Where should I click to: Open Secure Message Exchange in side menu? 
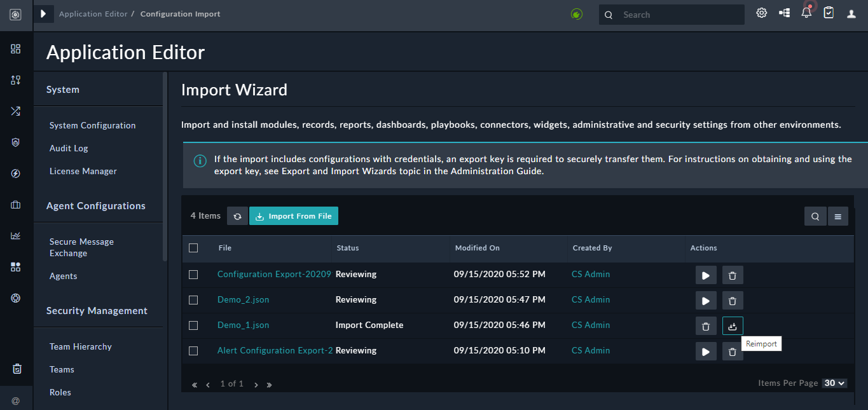click(81, 248)
